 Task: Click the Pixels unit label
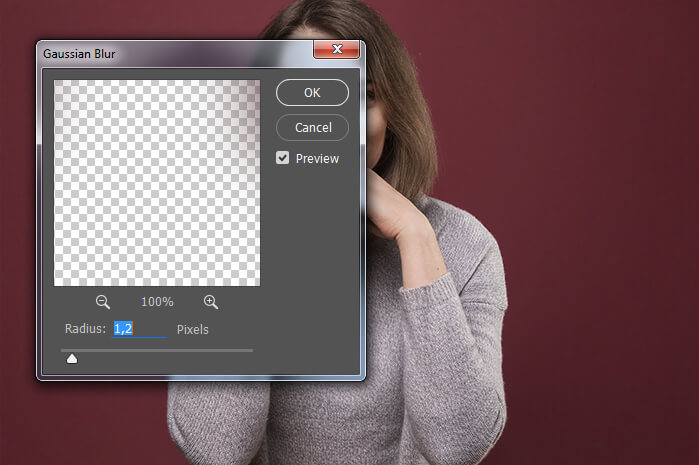(x=193, y=329)
